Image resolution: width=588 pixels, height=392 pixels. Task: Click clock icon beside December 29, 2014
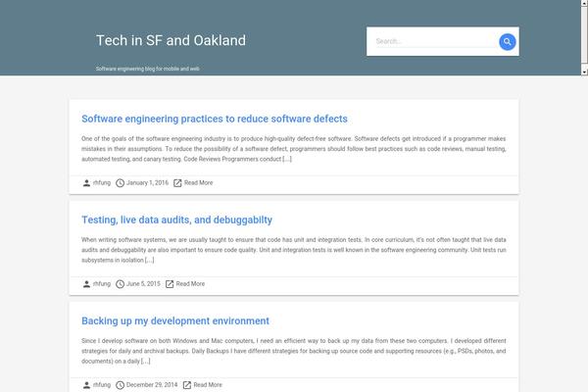coord(120,384)
